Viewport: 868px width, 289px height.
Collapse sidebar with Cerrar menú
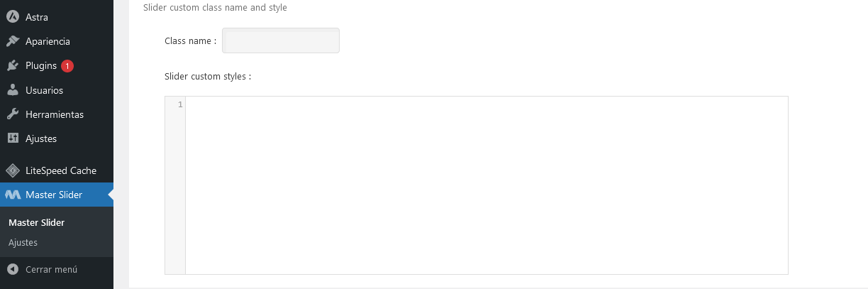point(51,269)
